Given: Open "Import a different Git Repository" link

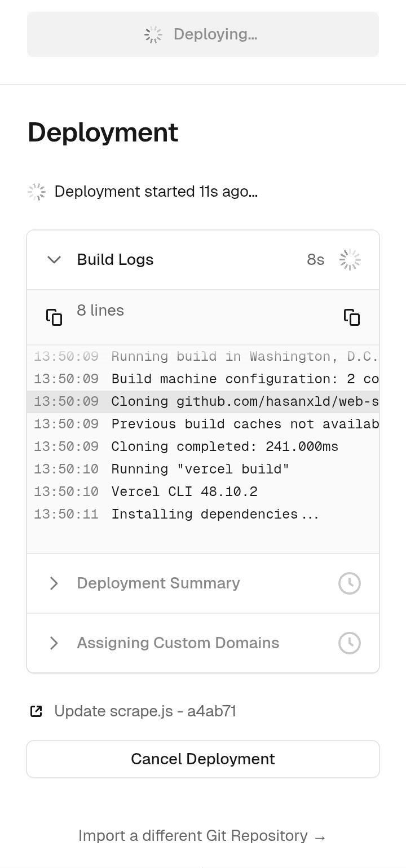Looking at the screenshot, I should [x=202, y=836].
